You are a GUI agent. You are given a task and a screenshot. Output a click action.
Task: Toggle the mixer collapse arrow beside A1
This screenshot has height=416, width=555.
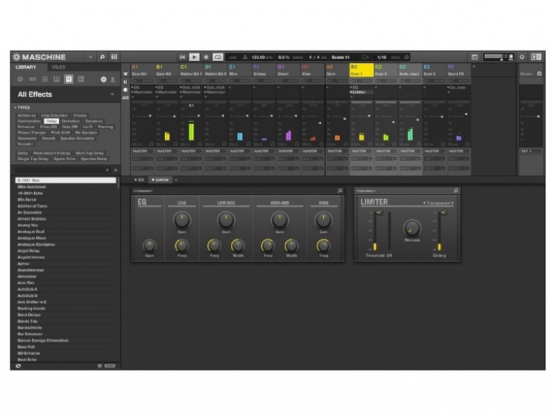126,74
